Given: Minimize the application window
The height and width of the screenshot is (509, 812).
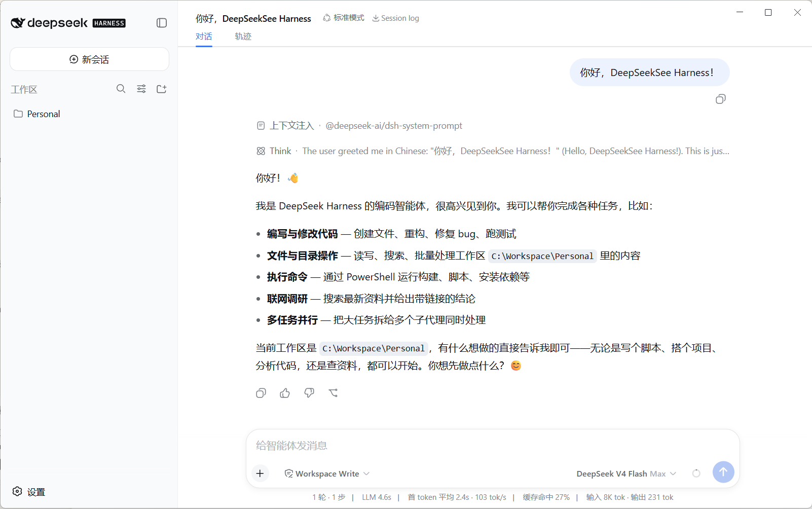Looking at the screenshot, I should [x=740, y=12].
